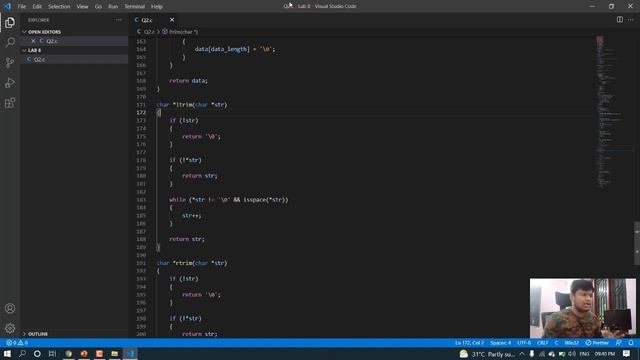The image size is (640, 360).
Task: Open the Help menu
Action: [157, 7]
